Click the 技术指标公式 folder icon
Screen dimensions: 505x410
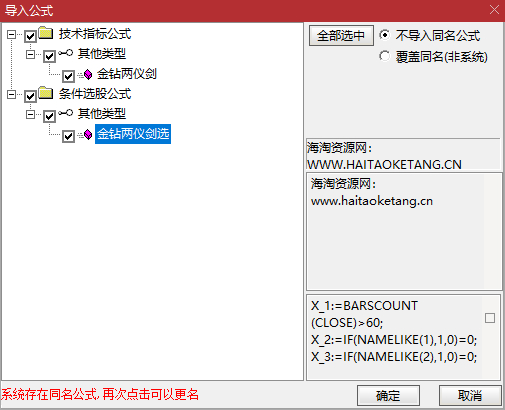[46, 33]
